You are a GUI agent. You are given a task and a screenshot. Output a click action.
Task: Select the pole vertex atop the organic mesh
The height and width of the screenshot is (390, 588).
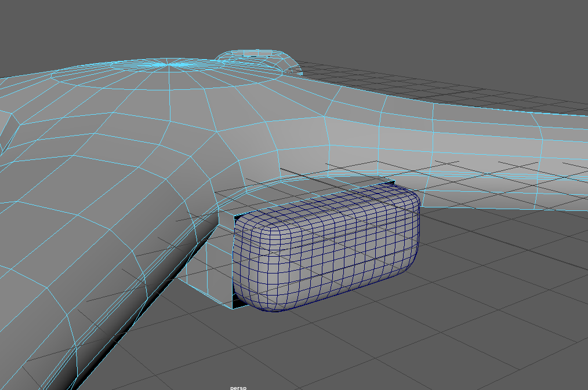pos(169,64)
